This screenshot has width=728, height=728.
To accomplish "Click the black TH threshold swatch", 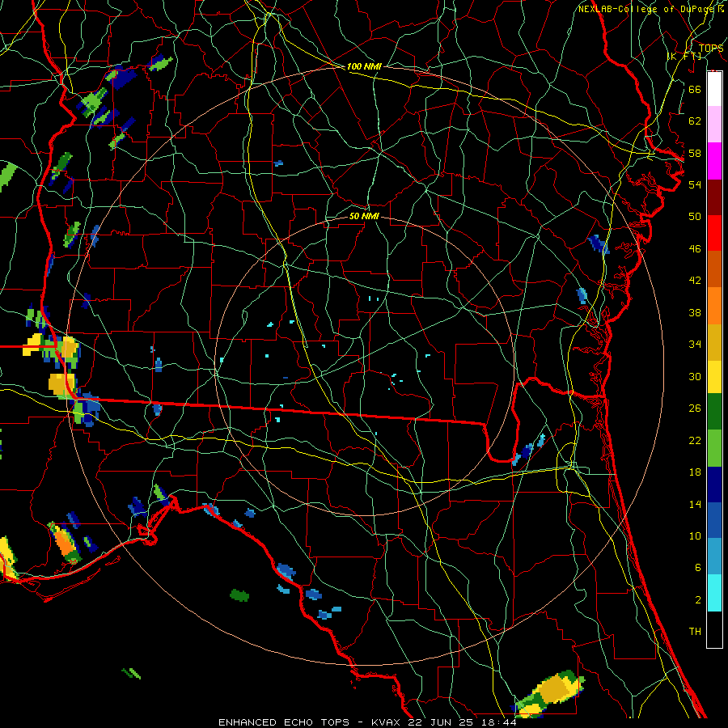I will pos(714,629).
